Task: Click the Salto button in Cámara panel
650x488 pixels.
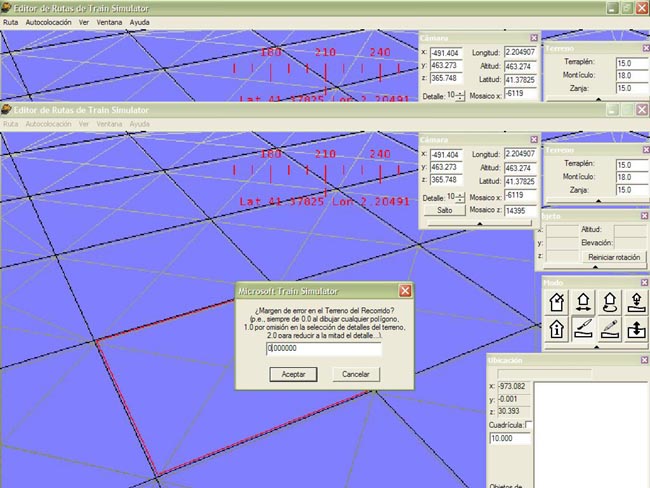Action: coord(445,210)
